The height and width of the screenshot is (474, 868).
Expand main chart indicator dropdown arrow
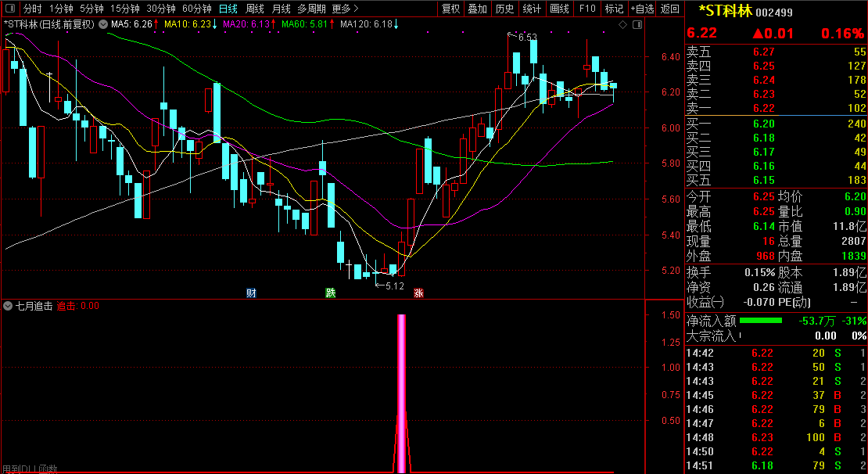pos(103,24)
